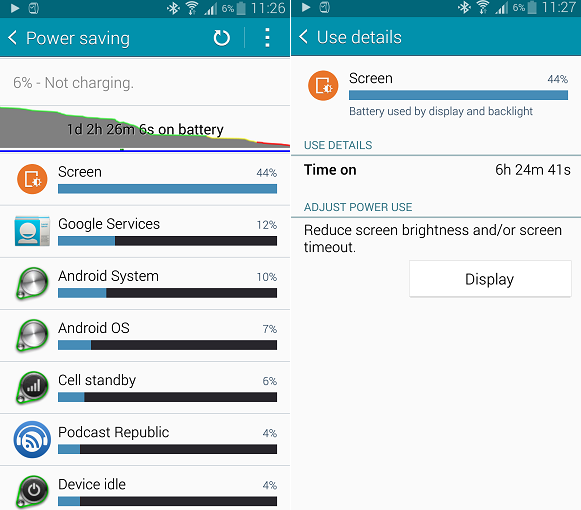Select the Android System icon

pyautogui.click(x=32, y=284)
